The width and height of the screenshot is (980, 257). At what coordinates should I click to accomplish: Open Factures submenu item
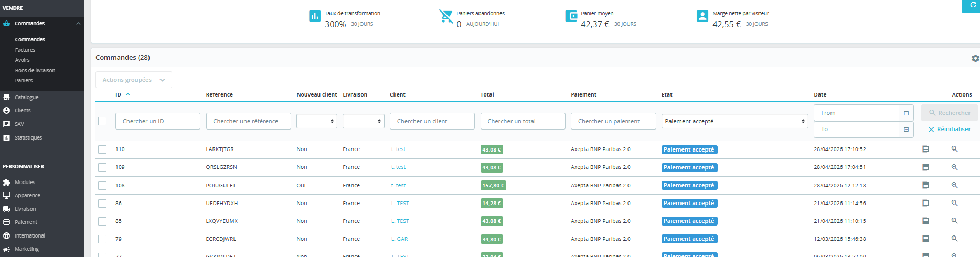[x=25, y=50]
